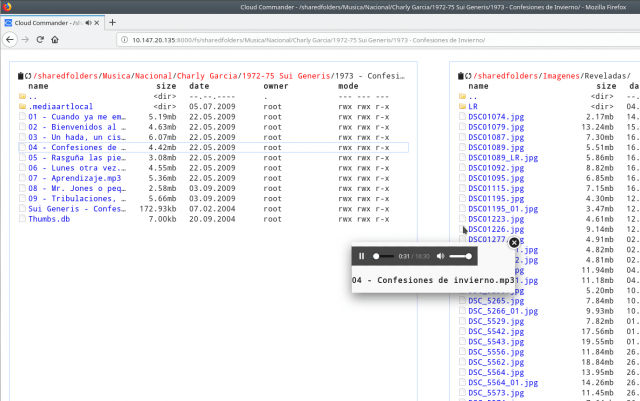
Task: Click the browser address bar
Action: (300, 40)
